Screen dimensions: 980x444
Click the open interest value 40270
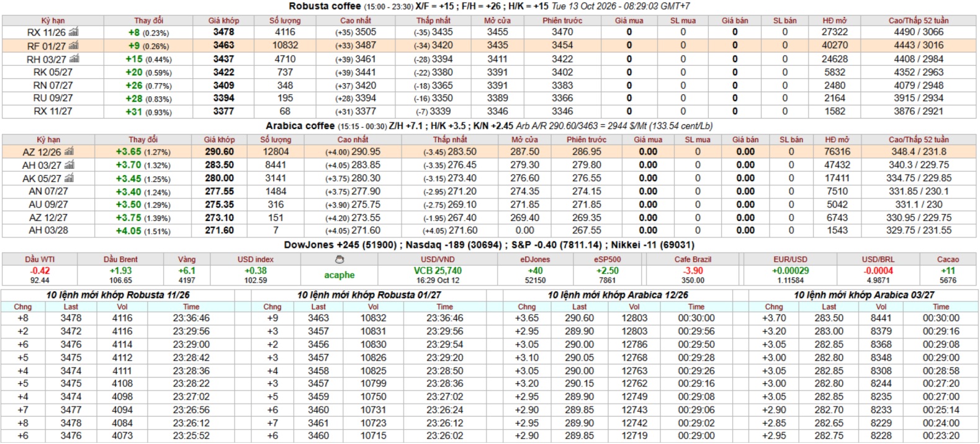click(835, 45)
